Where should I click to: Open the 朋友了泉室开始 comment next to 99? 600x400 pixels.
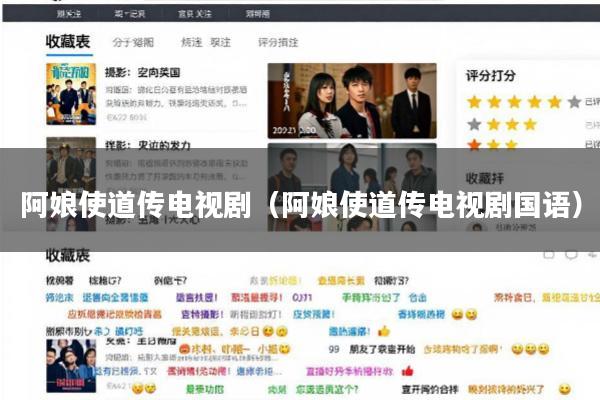(382, 349)
